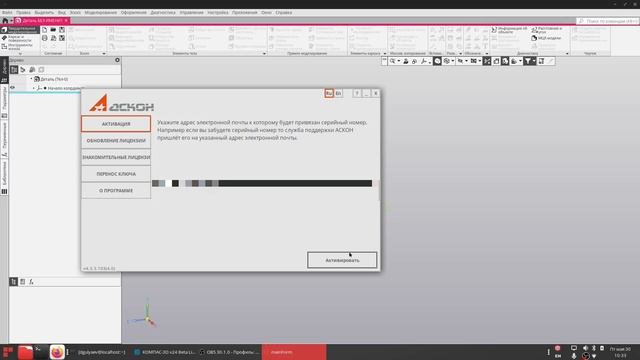640x360 pixels.
Task: Open the Диагностика menu
Action: click(163, 13)
